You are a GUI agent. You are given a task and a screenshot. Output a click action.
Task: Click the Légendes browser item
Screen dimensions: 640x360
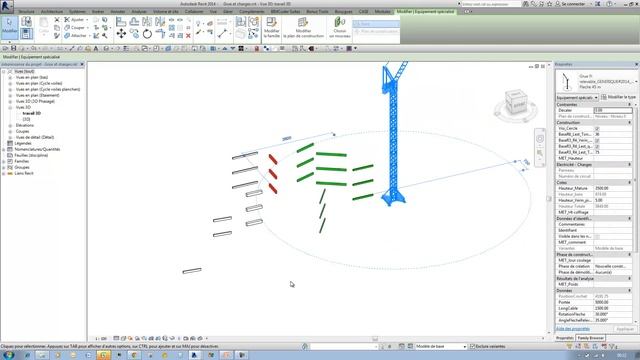click(22, 143)
